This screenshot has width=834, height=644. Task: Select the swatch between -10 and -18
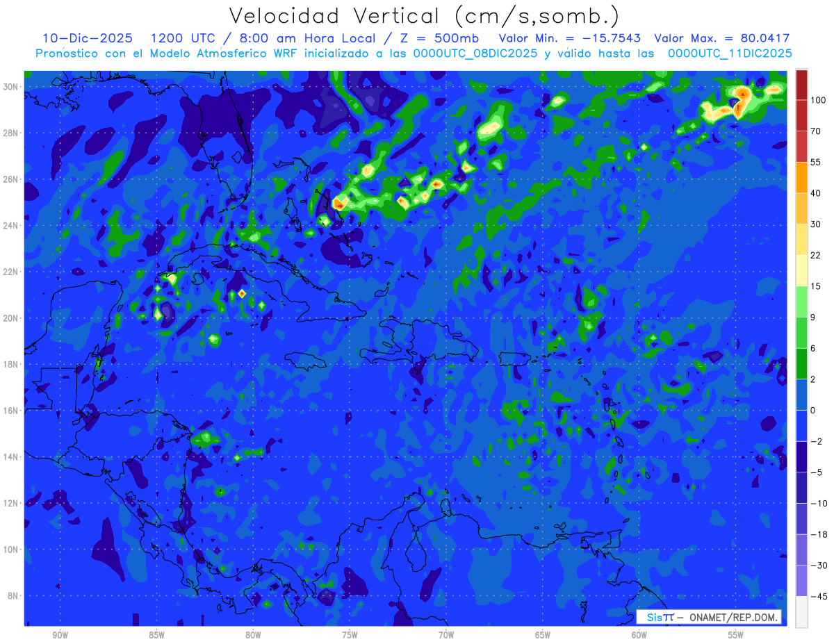[801, 518]
